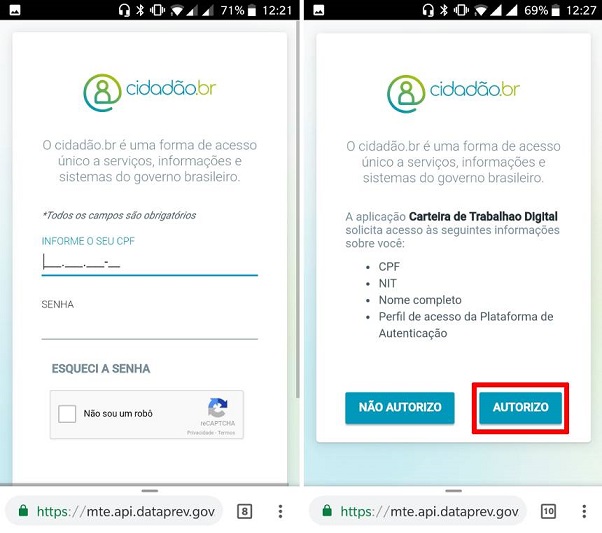Click the cidadão.br logo on login screen
Viewport: 602px width, 533px height.
click(x=150, y=92)
